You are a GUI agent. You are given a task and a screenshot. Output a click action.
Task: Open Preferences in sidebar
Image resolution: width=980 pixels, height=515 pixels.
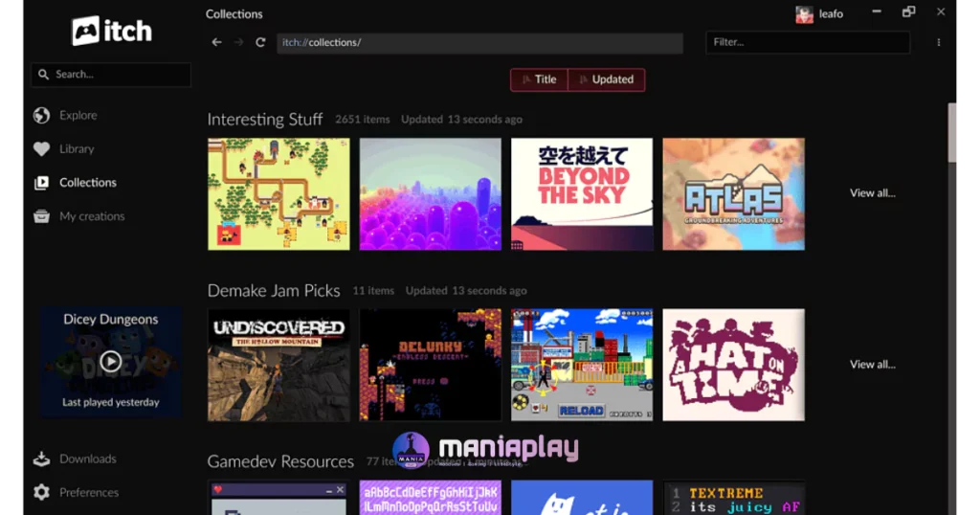89,492
